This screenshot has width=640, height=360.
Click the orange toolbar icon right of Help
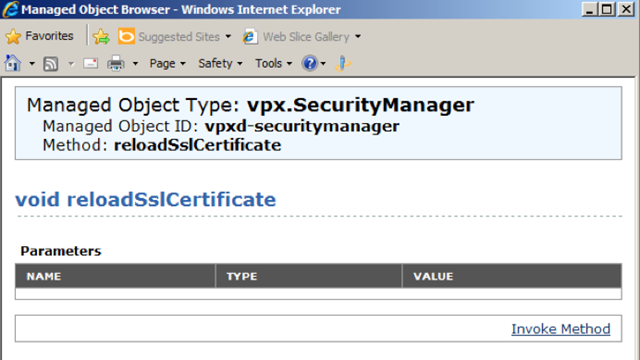(x=342, y=63)
